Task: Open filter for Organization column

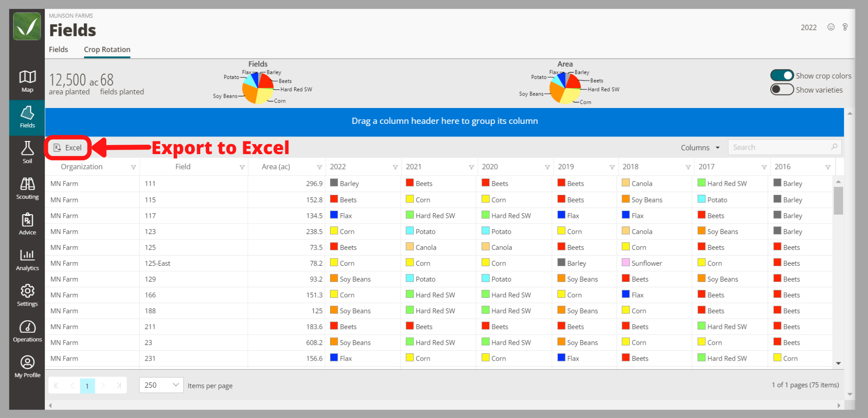Action: (x=133, y=167)
